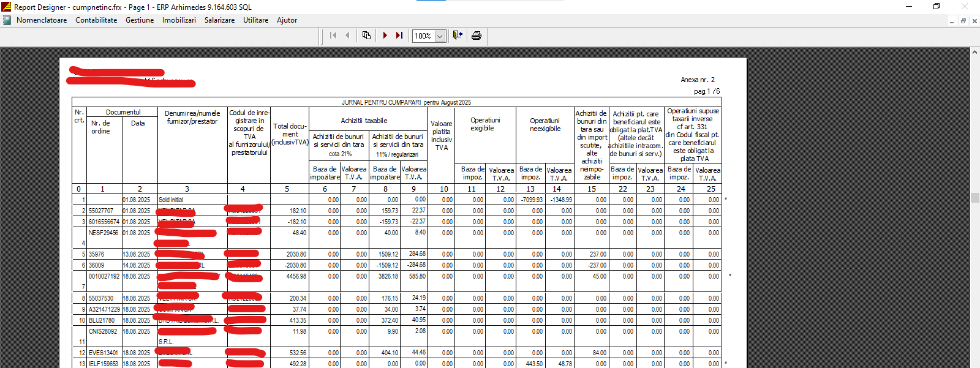
Task: Open the Utilitare menu
Action: pos(255,20)
